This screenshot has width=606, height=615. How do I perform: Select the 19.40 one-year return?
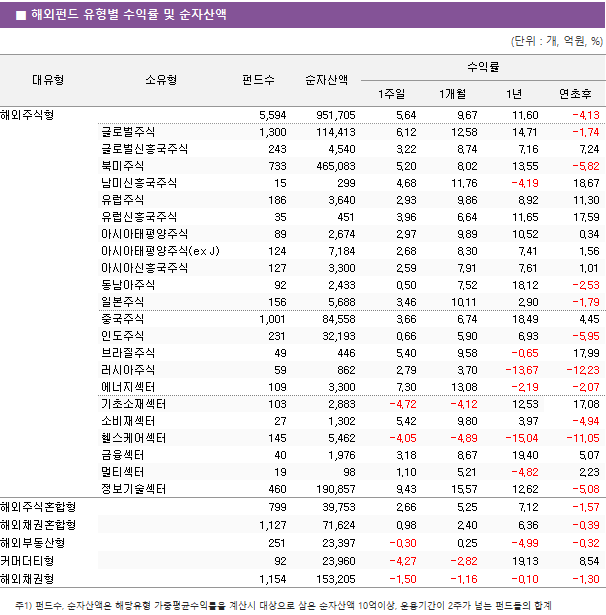525,455
